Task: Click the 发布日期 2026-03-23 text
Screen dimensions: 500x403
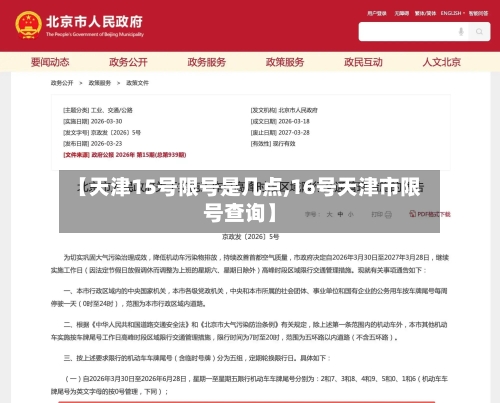Action: click(x=93, y=144)
